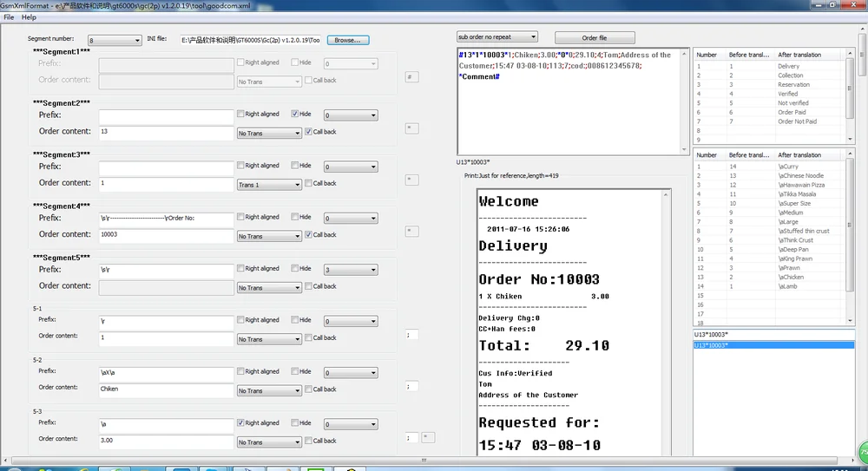Image resolution: width=868 pixels, height=471 pixels.
Task: Select the Order Paid translation row
Action: (770, 112)
